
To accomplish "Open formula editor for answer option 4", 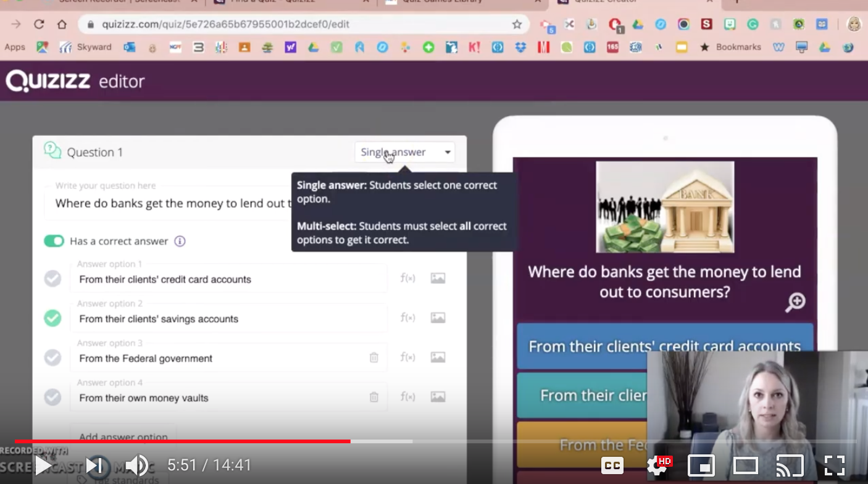I will [x=407, y=397].
